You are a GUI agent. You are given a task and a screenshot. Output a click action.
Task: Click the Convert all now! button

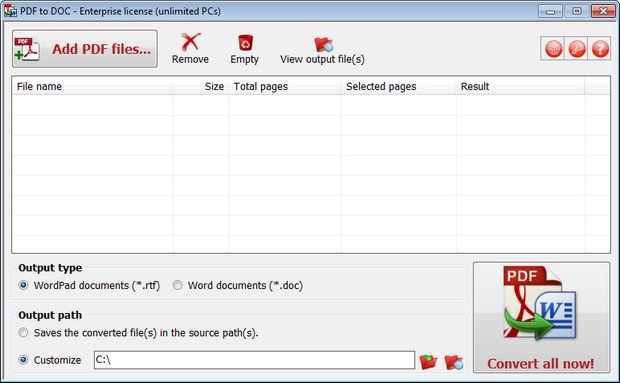point(541,317)
